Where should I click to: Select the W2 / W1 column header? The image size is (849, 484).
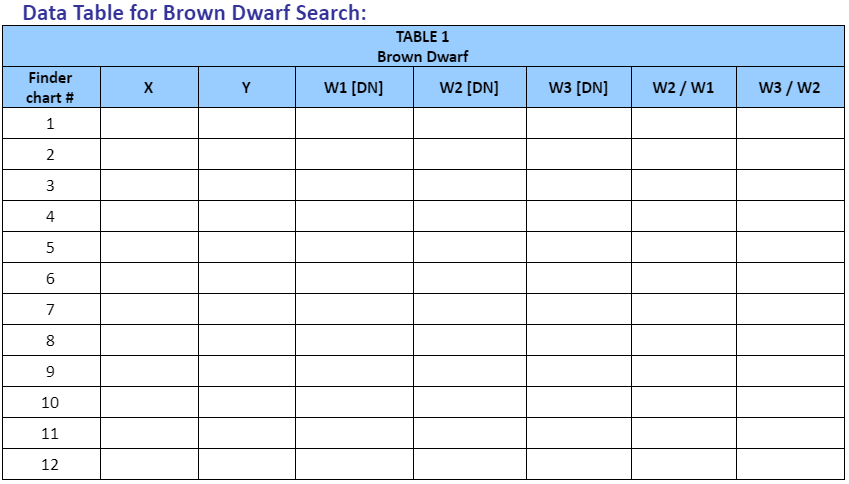click(683, 88)
